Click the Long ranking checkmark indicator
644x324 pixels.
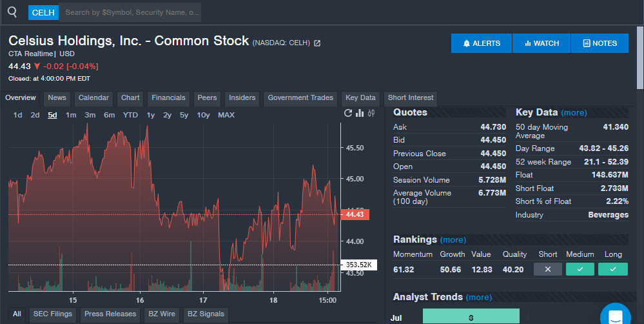point(613,269)
